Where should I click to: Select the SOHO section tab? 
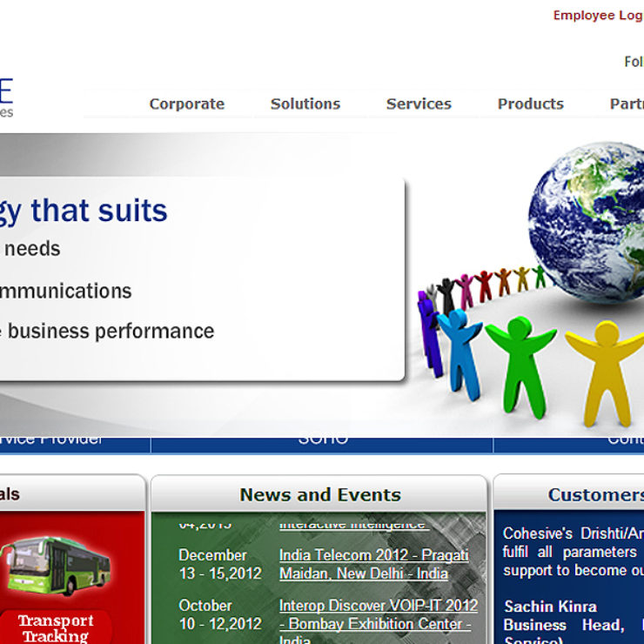pos(322,440)
